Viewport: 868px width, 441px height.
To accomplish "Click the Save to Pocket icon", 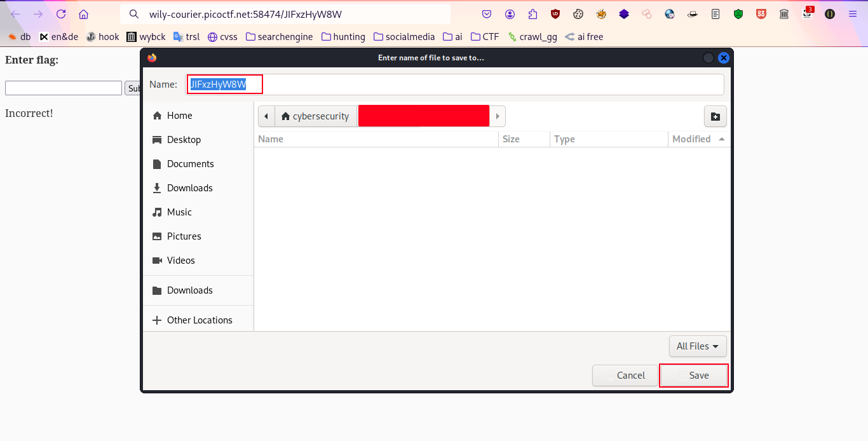I will click(487, 14).
